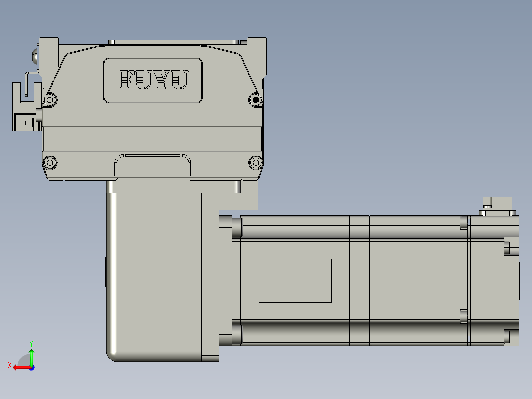Select the motor rear end cap section

click(x=494, y=280)
